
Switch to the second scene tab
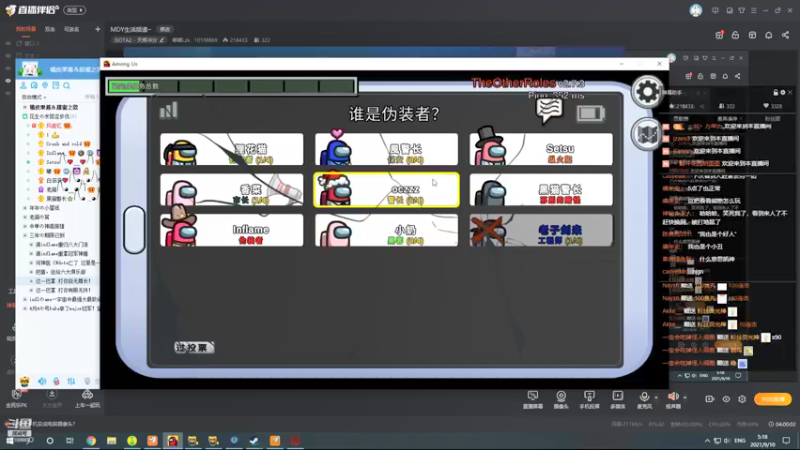click(49, 30)
